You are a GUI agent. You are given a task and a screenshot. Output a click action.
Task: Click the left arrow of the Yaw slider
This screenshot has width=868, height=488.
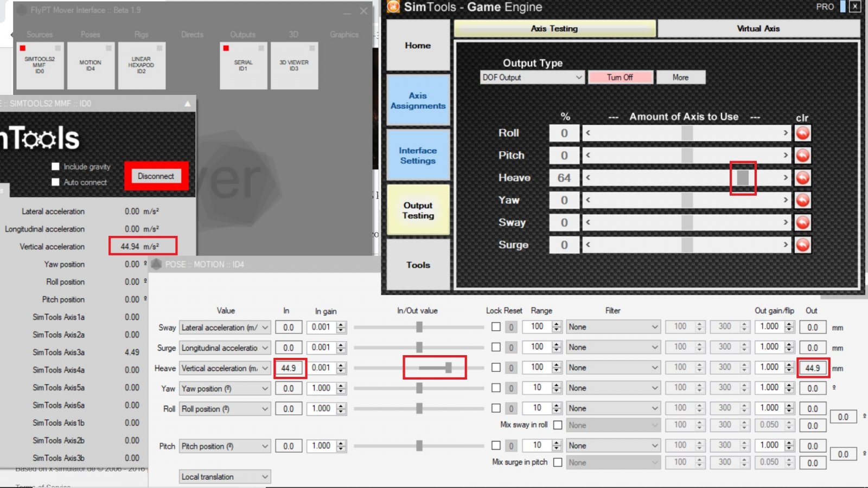pos(588,200)
